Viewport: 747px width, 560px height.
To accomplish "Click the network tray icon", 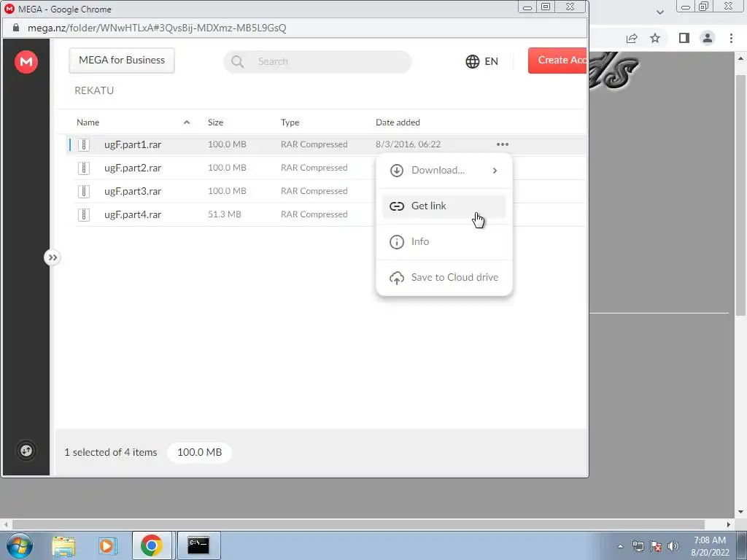I will (638, 546).
